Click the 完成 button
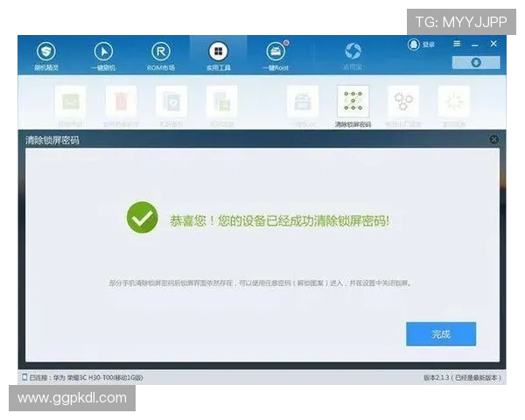The width and height of the screenshot is (525, 420). pyautogui.click(x=441, y=334)
